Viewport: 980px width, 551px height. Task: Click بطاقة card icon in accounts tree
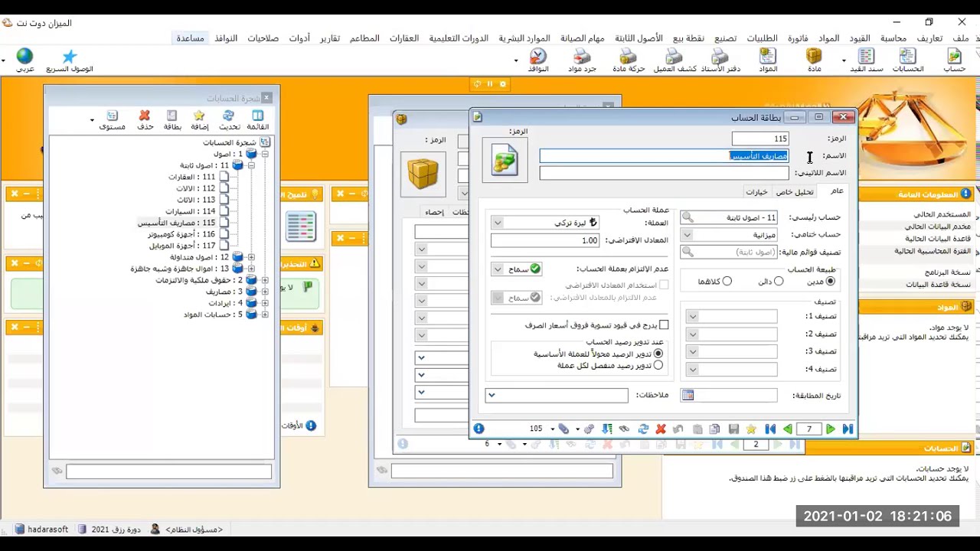pyautogui.click(x=172, y=120)
